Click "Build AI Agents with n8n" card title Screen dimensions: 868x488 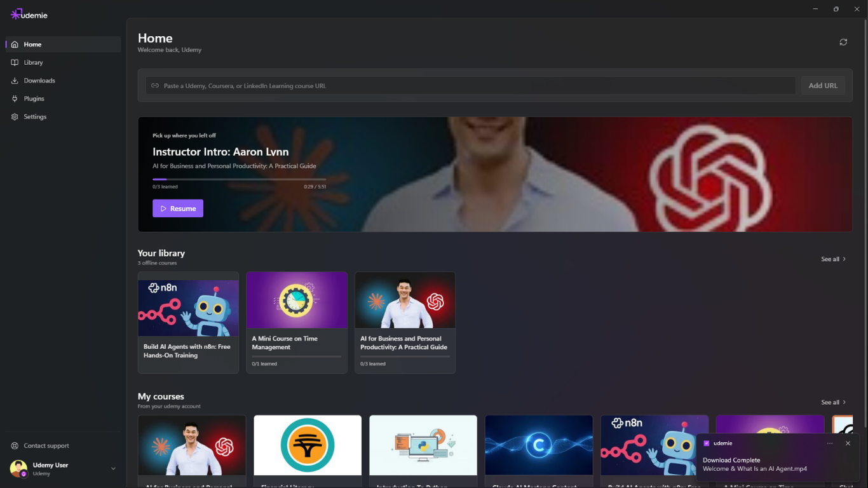(187, 351)
